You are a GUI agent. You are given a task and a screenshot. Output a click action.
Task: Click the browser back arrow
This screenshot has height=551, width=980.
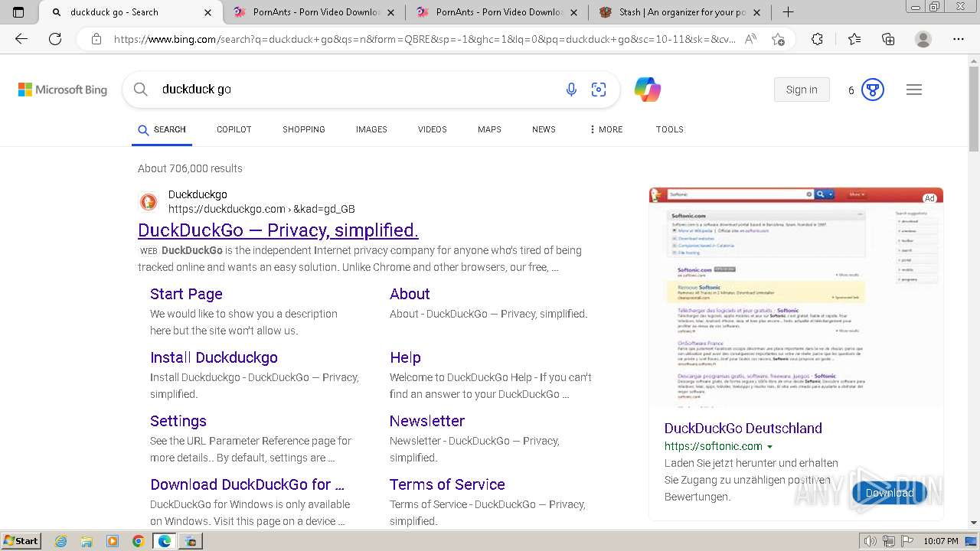coord(21,39)
